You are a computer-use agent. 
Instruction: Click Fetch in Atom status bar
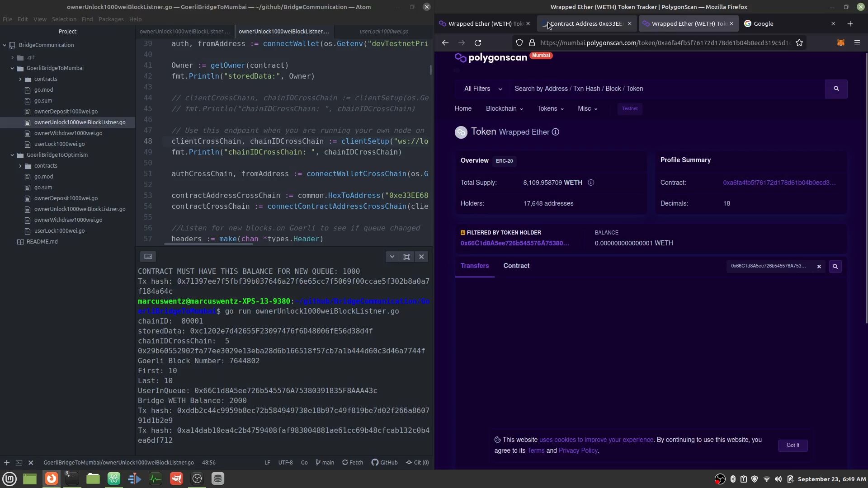[353, 462]
